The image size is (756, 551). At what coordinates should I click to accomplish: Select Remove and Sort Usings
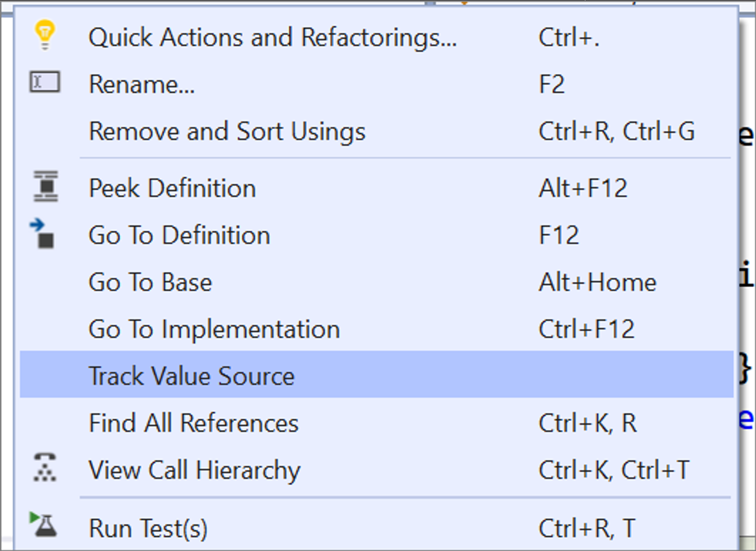point(227,131)
